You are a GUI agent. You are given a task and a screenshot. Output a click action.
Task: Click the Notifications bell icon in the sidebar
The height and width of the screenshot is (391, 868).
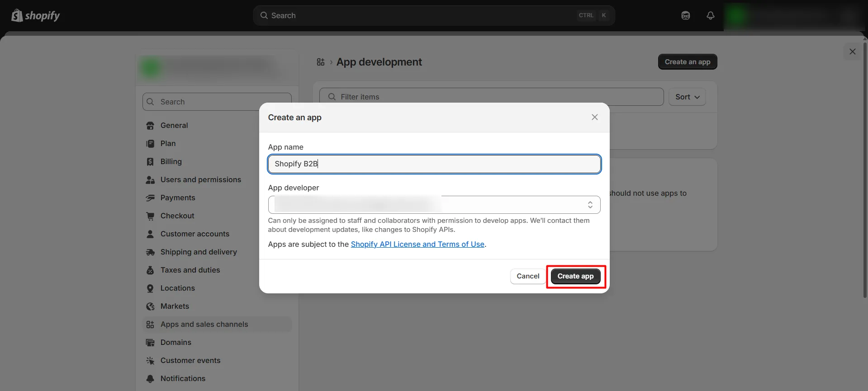pyautogui.click(x=150, y=379)
